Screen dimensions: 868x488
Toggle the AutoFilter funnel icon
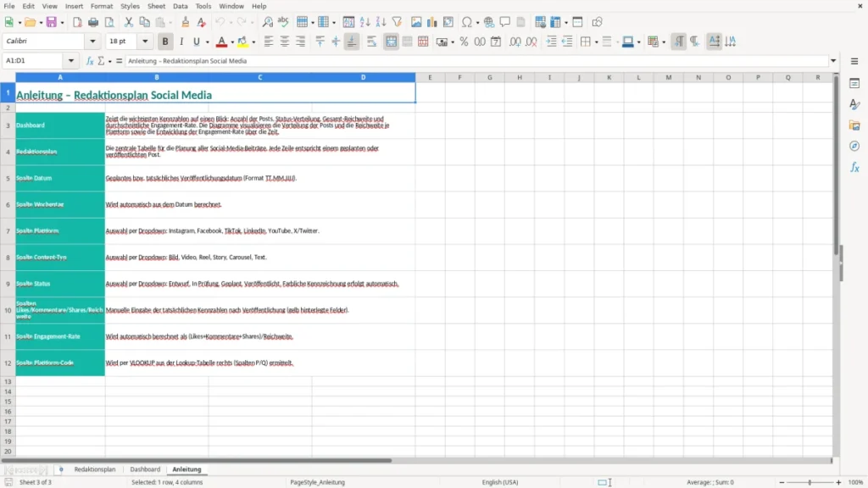coord(397,22)
